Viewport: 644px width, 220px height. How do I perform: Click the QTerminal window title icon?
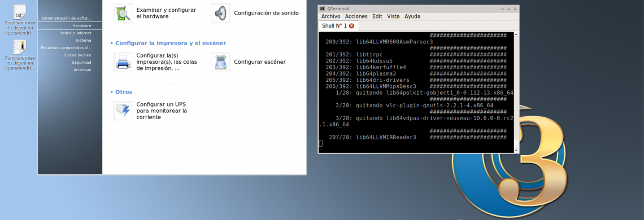coord(323,8)
